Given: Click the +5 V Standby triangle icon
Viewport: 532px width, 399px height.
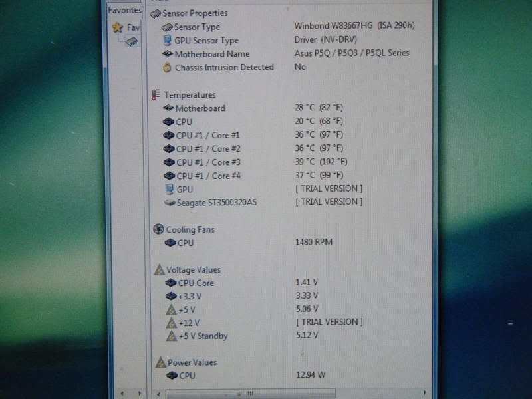Looking at the screenshot, I should pyautogui.click(x=172, y=336).
